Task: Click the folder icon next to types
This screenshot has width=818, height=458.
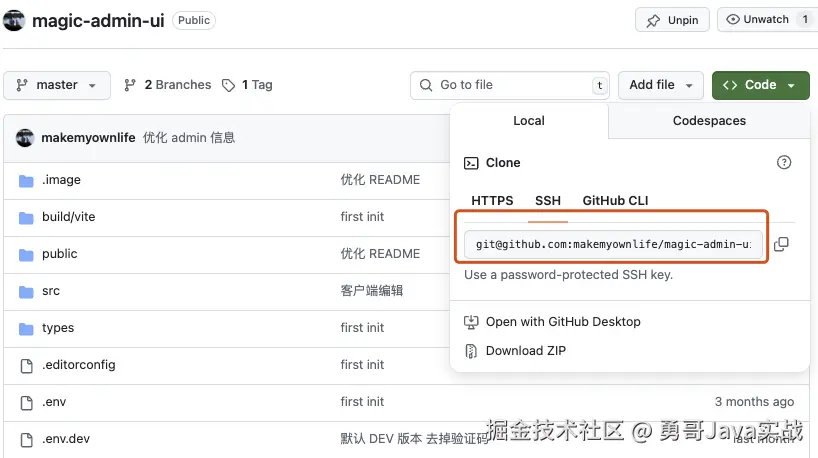Action: tap(26, 329)
